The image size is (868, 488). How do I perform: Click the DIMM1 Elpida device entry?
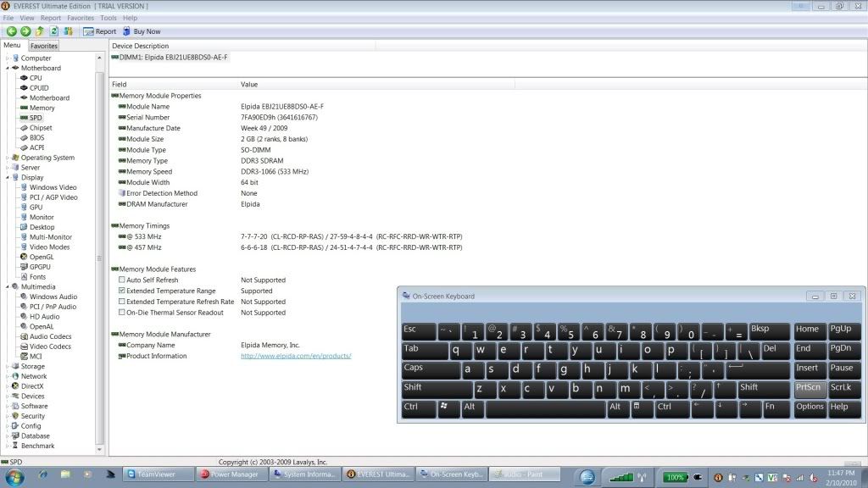(x=170, y=58)
